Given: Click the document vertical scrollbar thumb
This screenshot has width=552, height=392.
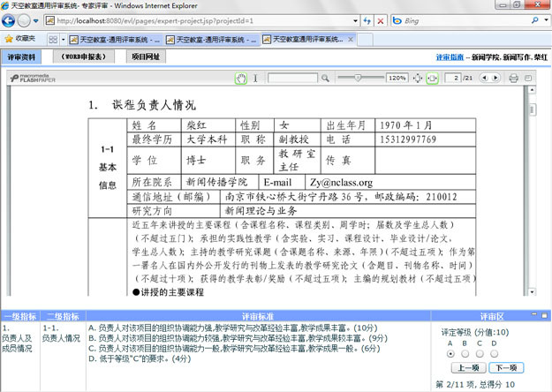Looking at the screenshot, I should tap(532, 109).
